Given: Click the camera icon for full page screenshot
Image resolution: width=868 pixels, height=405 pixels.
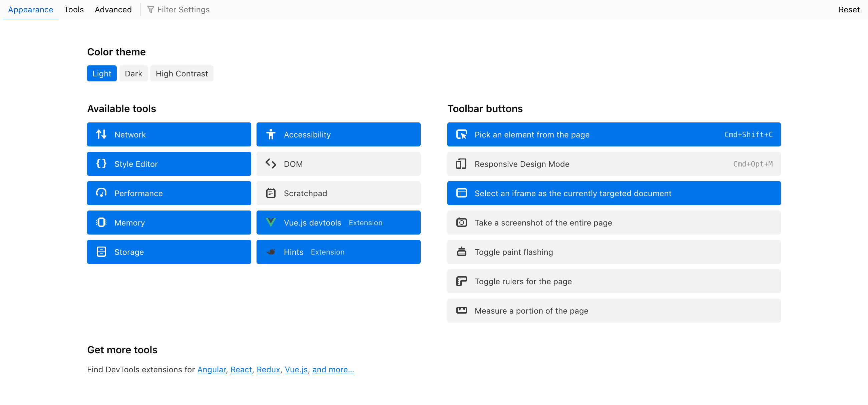Looking at the screenshot, I should pyautogui.click(x=462, y=223).
